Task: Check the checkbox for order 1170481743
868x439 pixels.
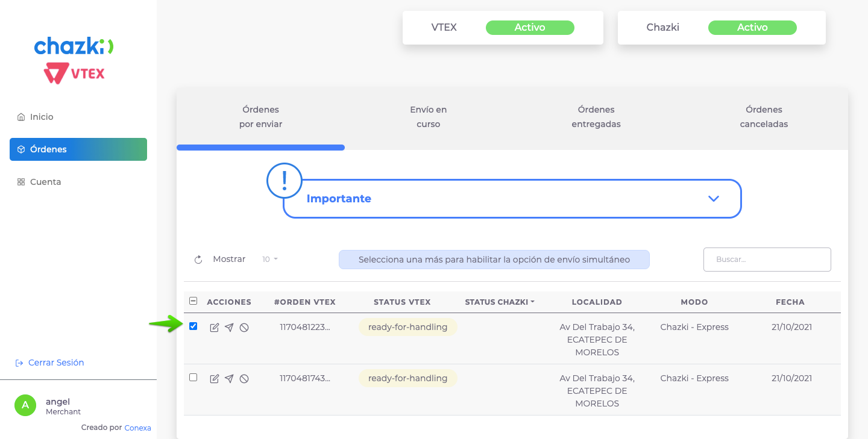Action: coord(193,378)
